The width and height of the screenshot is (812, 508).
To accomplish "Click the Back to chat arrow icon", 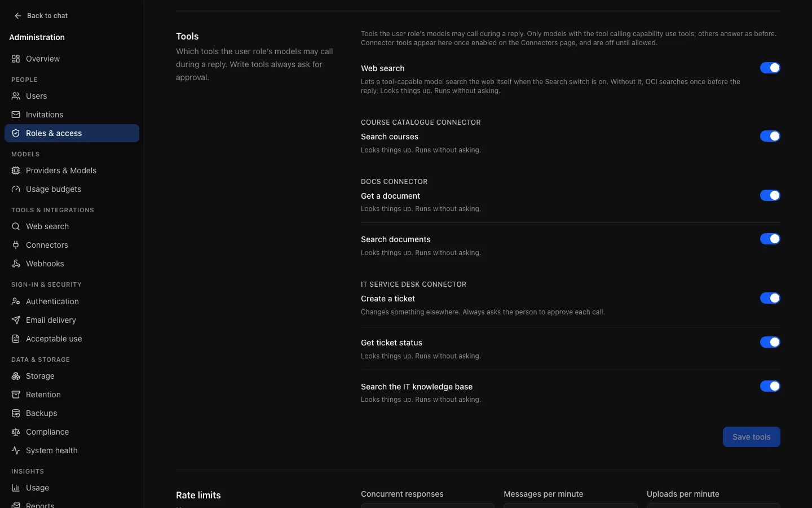I will [x=18, y=16].
